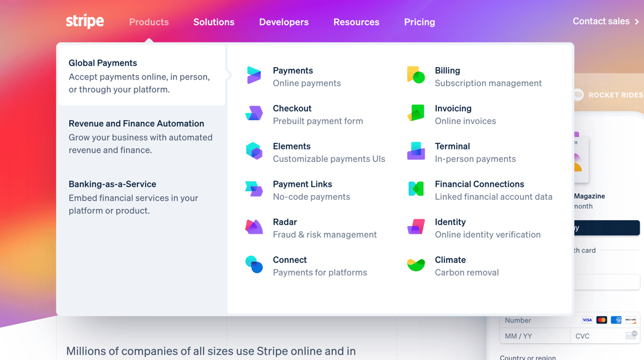Select the Radar fraud management icon
Screen dimensions: 644x360
254,227
